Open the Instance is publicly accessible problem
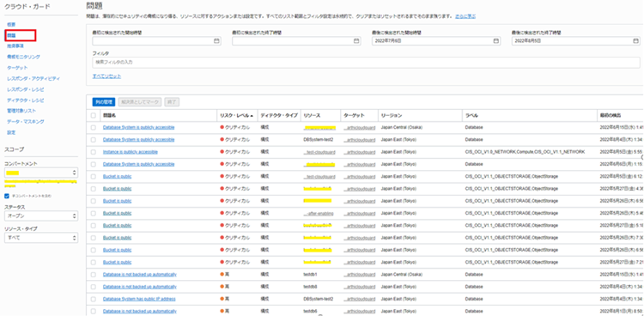This screenshot has height=328, width=644. click(x=131, y=152)
